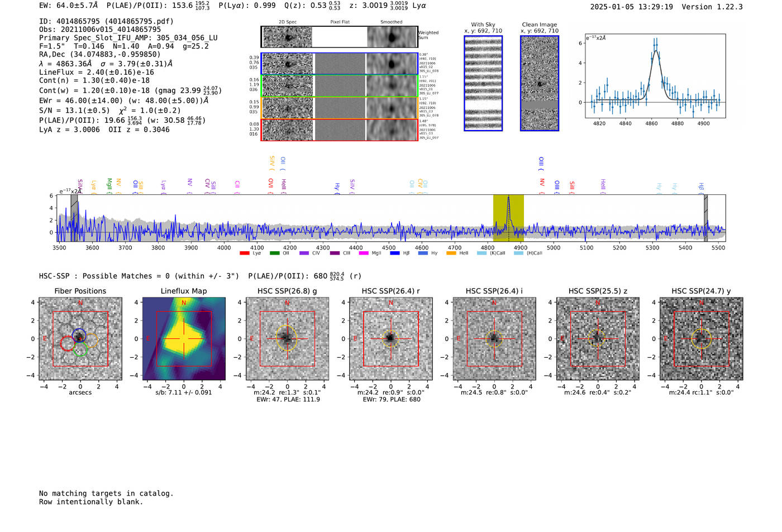Select the HSC SSP(26.8) g cutout
782x532 pixels.
[x=287, y=339]
